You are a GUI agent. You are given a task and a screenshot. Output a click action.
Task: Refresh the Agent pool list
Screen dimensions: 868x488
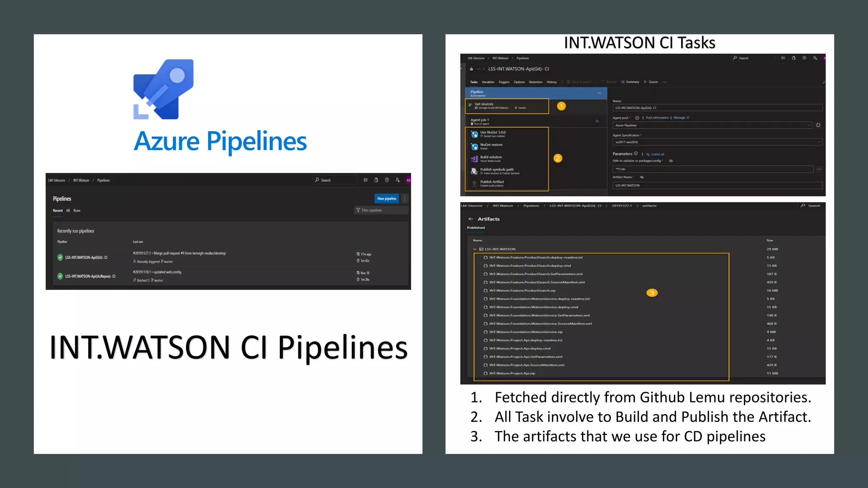pos(818,125)
